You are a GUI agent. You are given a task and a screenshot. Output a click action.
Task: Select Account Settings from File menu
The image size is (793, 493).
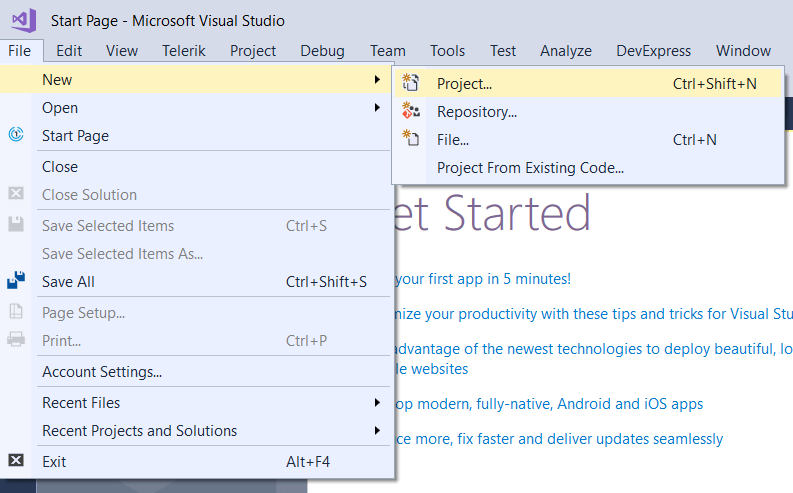pos(102,372)
